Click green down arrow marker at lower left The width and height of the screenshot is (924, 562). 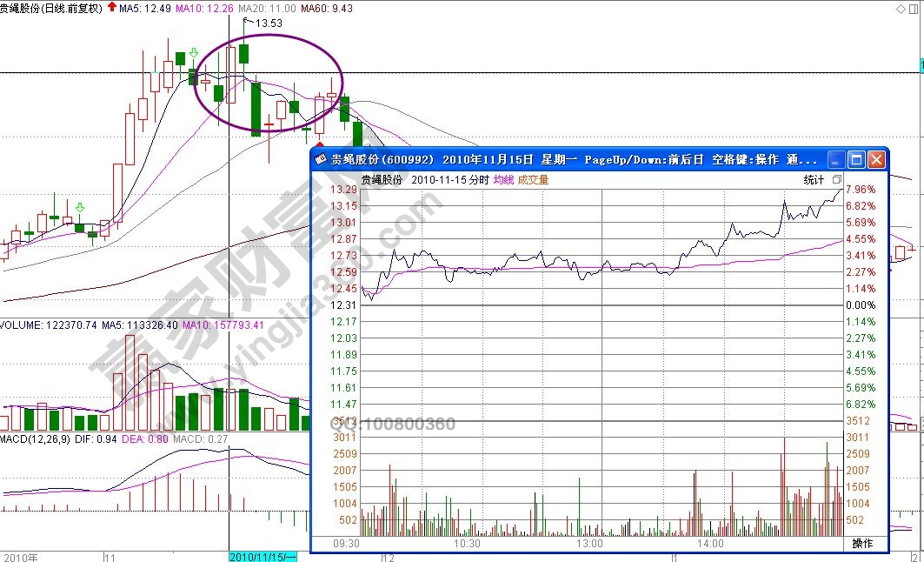click(x=80, y=209)
